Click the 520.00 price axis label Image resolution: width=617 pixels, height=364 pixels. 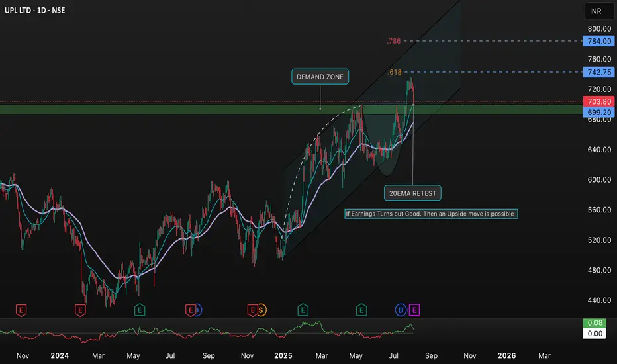[599, 240]
